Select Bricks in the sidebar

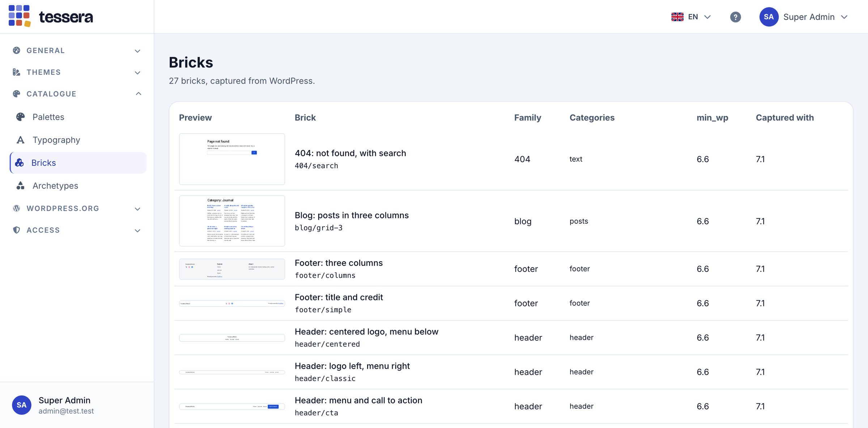[x=78, y=163]
